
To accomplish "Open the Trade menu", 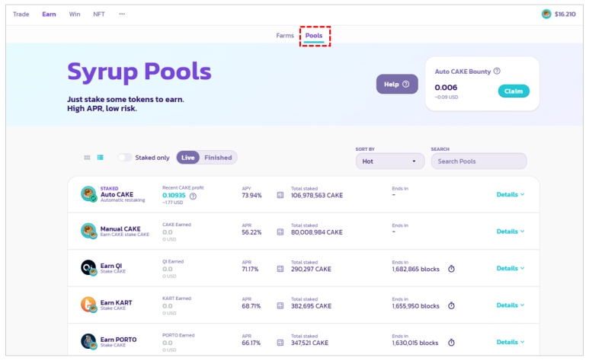I will tap(21, 14).
